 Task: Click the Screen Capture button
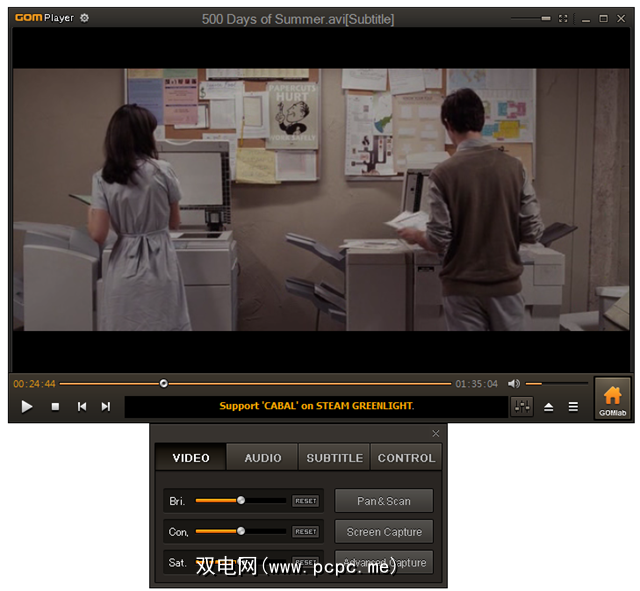[384, 532]
